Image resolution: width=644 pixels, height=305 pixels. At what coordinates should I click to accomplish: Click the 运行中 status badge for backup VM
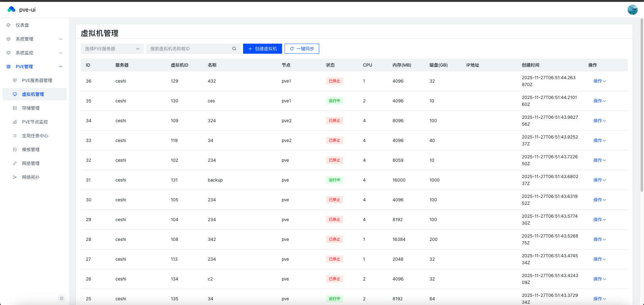(x=334, y=180)
